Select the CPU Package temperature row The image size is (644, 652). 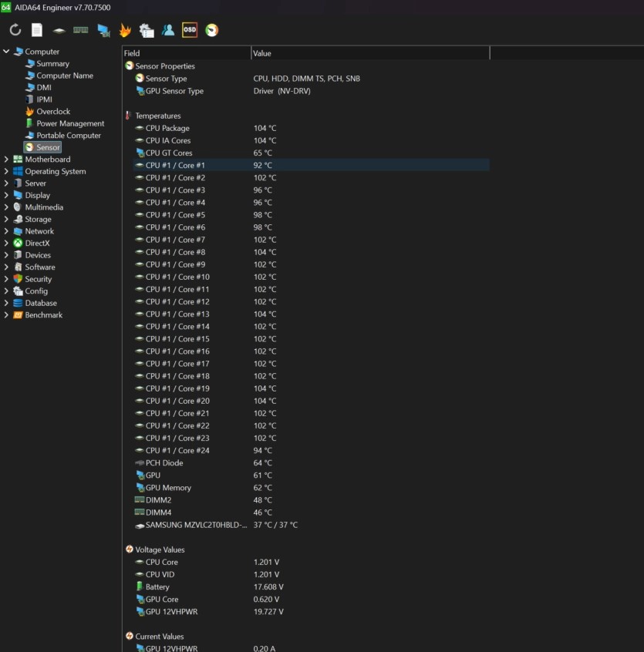pos(167,129)
